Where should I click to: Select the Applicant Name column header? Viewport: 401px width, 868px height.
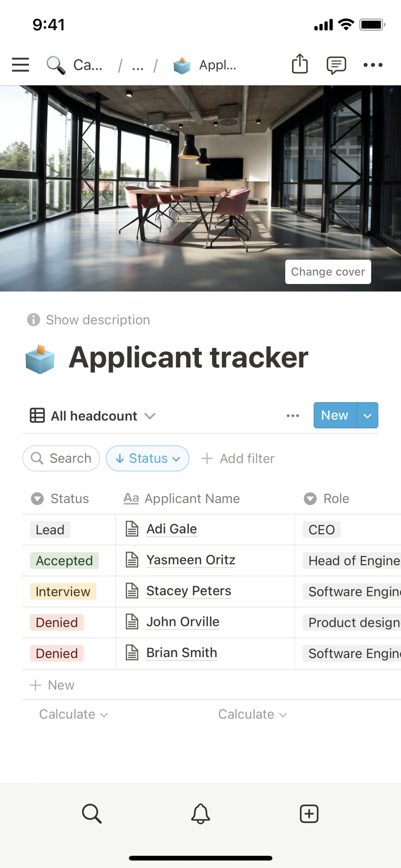[192, 498]
